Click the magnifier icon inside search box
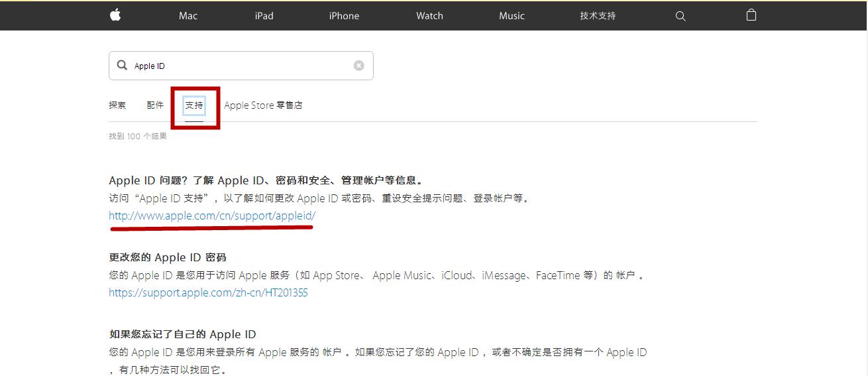The height and width of the screenshot is (376, 868). (122, 65)
